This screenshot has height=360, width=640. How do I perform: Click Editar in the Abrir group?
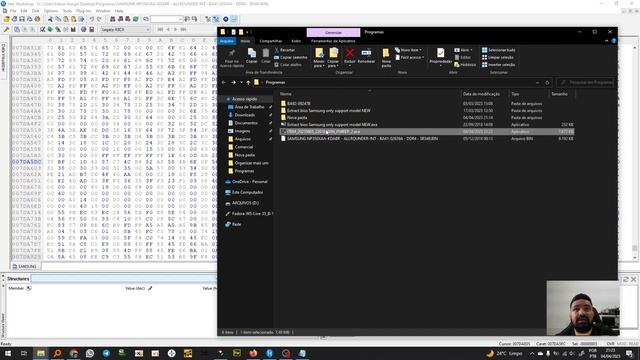(x=462, y=58)
